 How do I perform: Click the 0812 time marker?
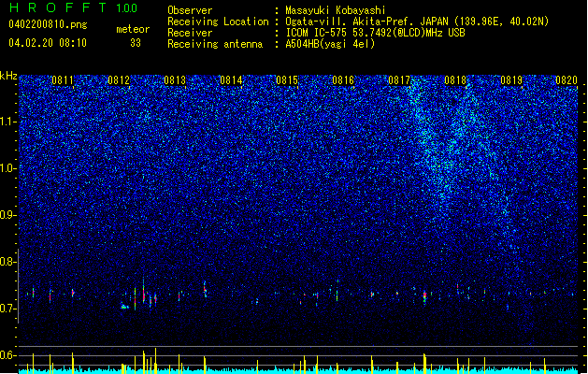(119, 80)
